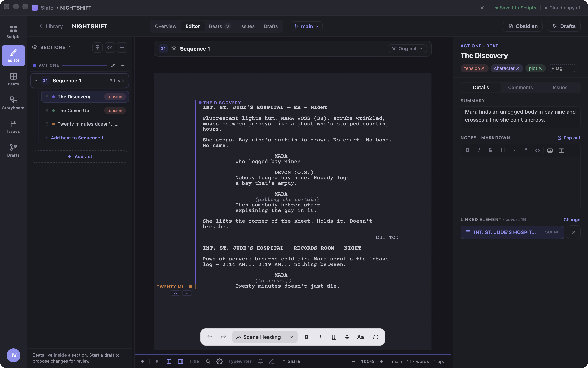
Task: Click the collapse-all sections arrow icon
Action: 97,47
